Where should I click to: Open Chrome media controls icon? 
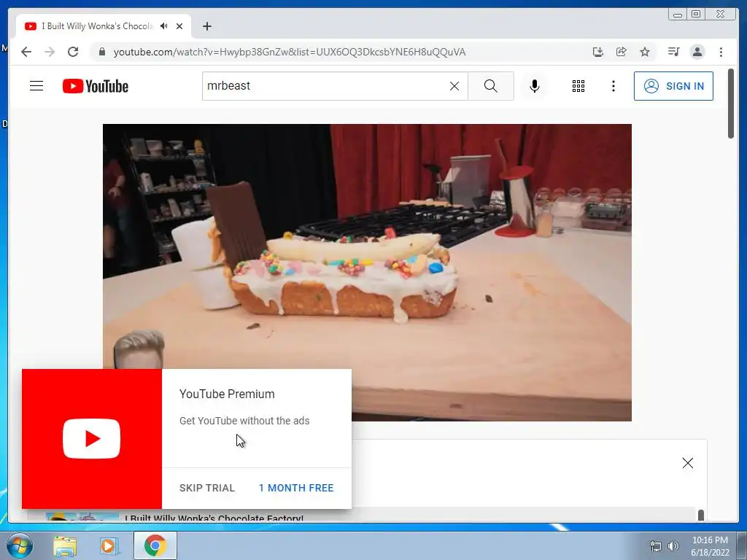click(x=673, y=52)
